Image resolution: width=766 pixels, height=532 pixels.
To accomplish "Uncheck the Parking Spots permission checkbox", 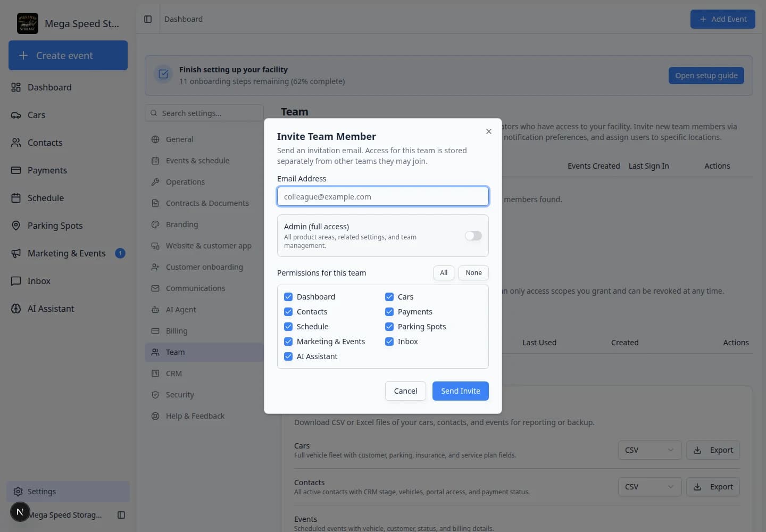I will pyautogui.click(x=389, y=327).
